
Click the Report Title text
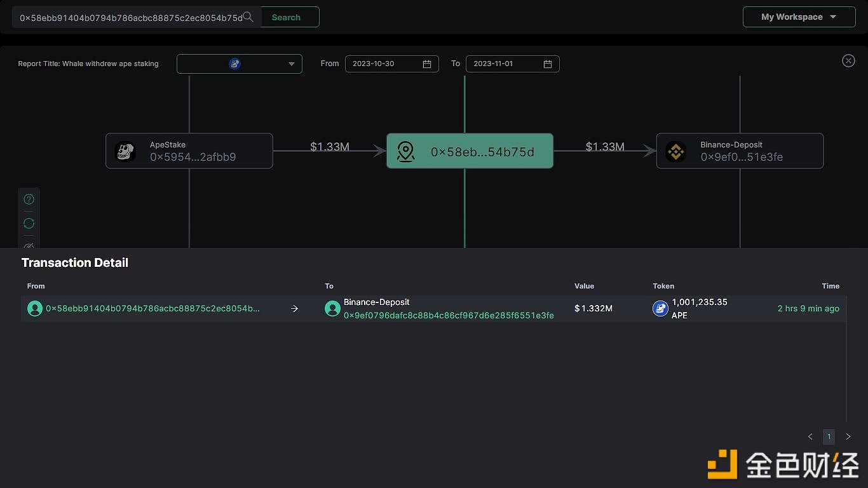coord(88,64)
